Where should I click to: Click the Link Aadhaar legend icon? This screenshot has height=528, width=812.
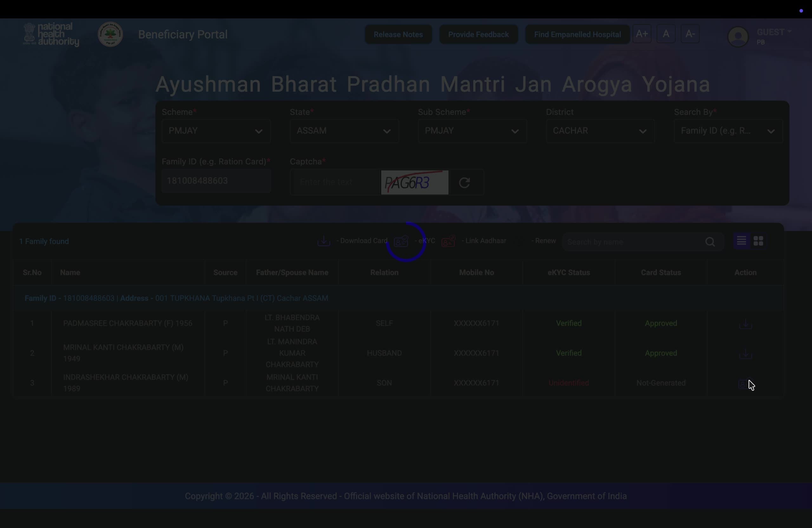coord(448,241)
